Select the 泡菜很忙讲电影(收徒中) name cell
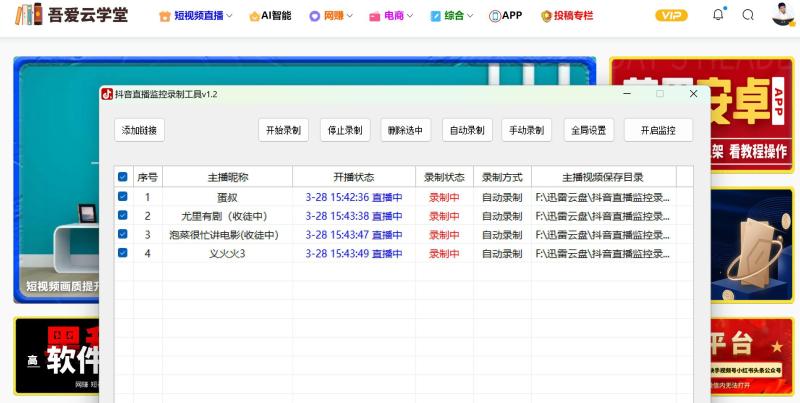The width and height of the screenshot is (800, 403). [228, 235]
